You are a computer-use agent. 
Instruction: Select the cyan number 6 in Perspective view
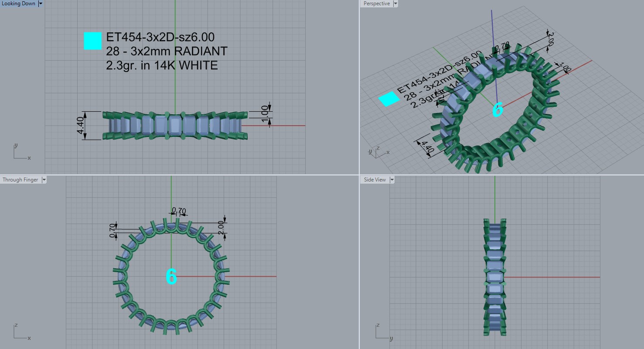tap(497, 110)
